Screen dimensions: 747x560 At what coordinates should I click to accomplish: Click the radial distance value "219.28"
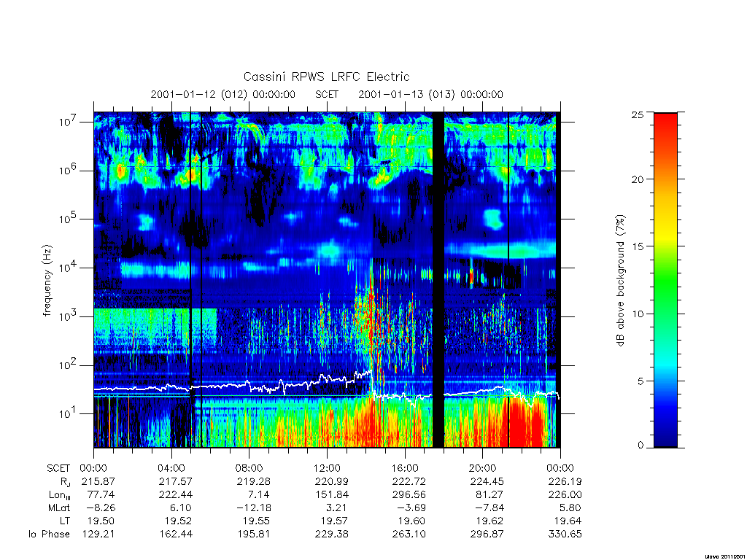(x=253, y=481)
